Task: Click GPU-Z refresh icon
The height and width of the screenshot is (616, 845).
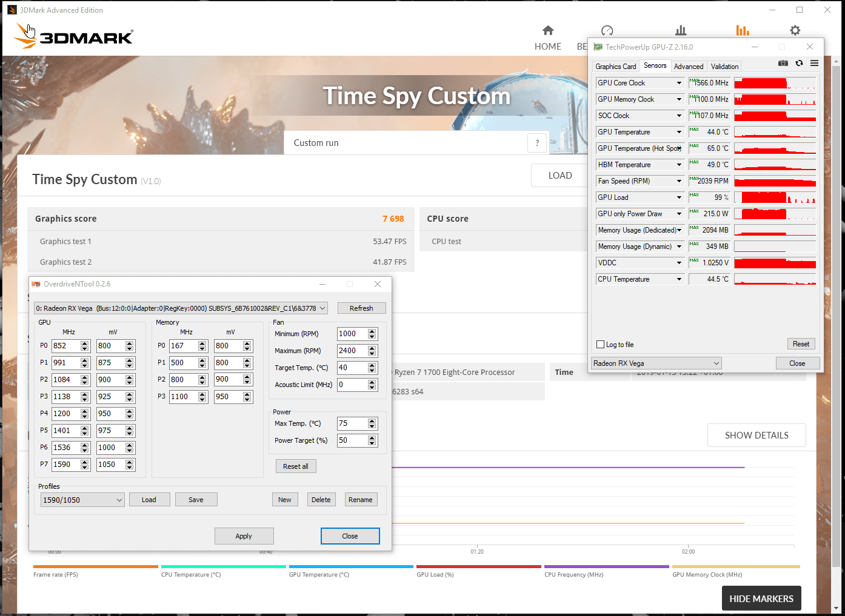Action: click(799, 63)
